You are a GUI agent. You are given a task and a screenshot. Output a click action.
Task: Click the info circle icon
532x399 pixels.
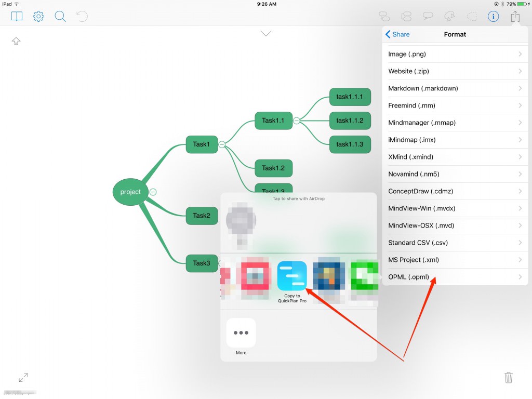tap(493, 17)
